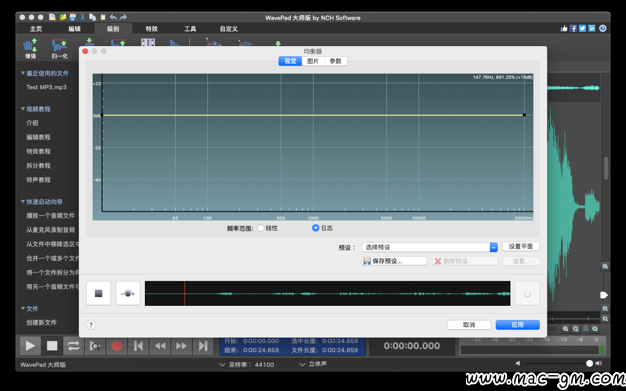Image resolution: width=626 pixels, height=391 pixels.
Task: Select the 归一化 (Normalize) tool icon
Action: 59,49
